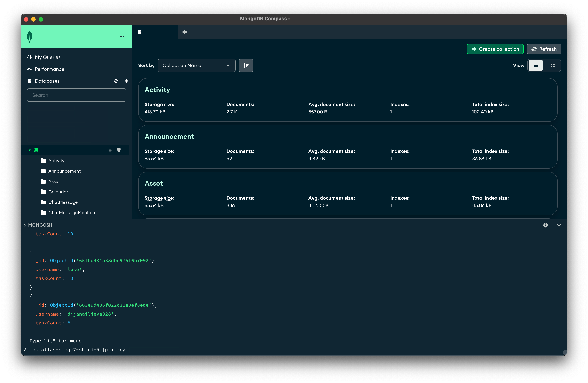588x383 pixels.
Task: Collapse the mongosh shell with chevron
Action: click(x=559, y=225)
